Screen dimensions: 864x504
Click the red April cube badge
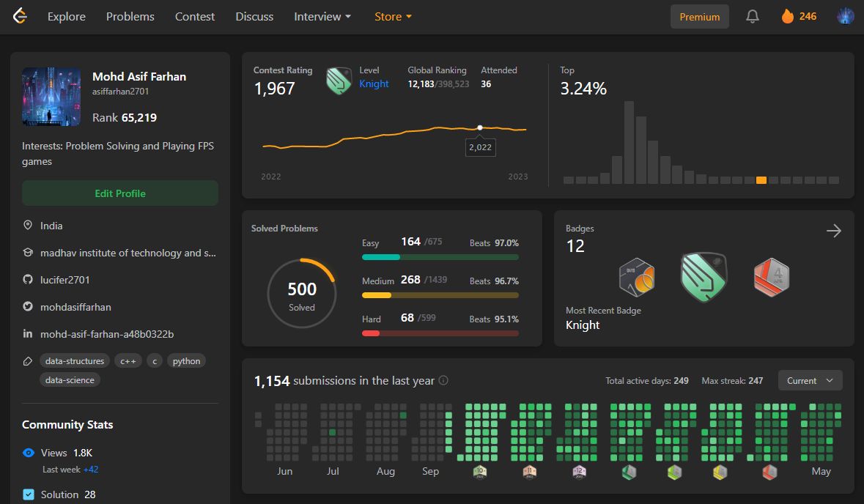point(769,472)
